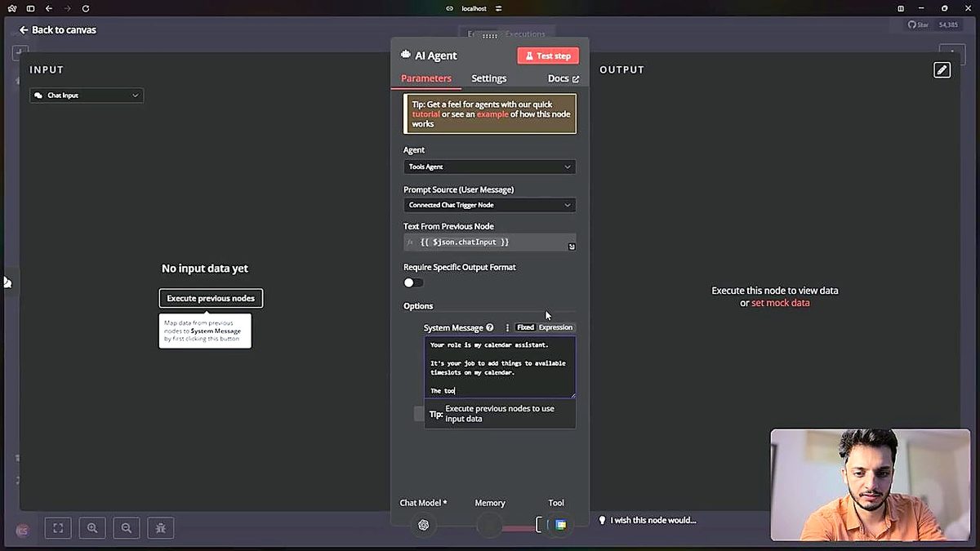The width and height of the screenshot is (980, 551).
Task: Click the empty Memory connector circle
Action: (489, 526)
